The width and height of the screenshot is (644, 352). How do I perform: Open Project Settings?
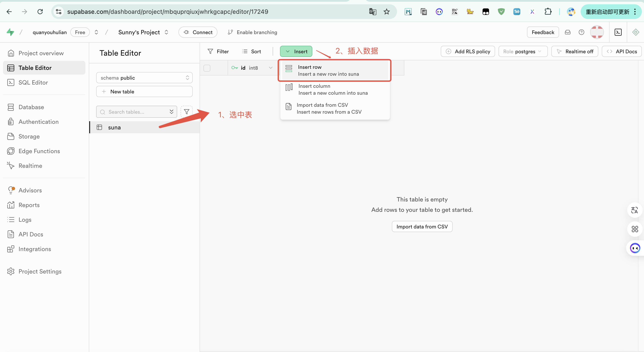[40, 272]
